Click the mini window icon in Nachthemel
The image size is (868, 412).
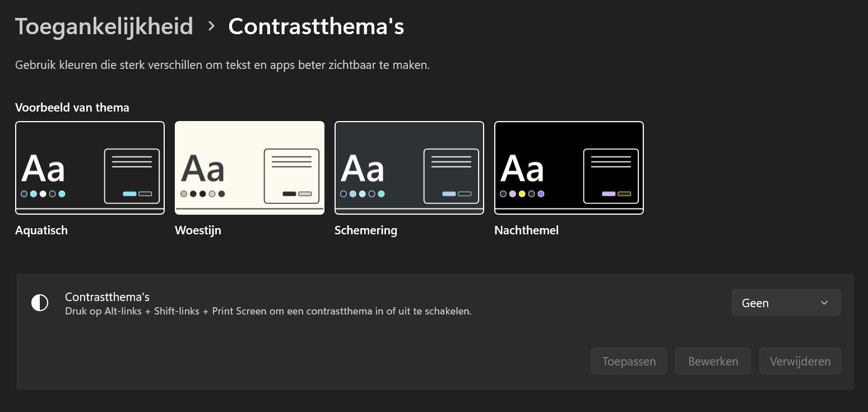(x=611, y=176)
